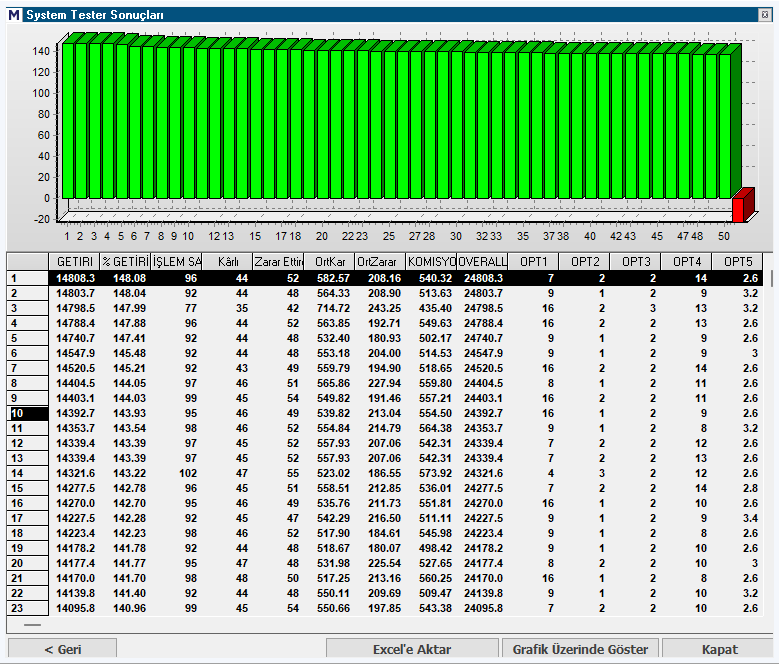Export results with Excel'e Aktar button

[412, 649]
